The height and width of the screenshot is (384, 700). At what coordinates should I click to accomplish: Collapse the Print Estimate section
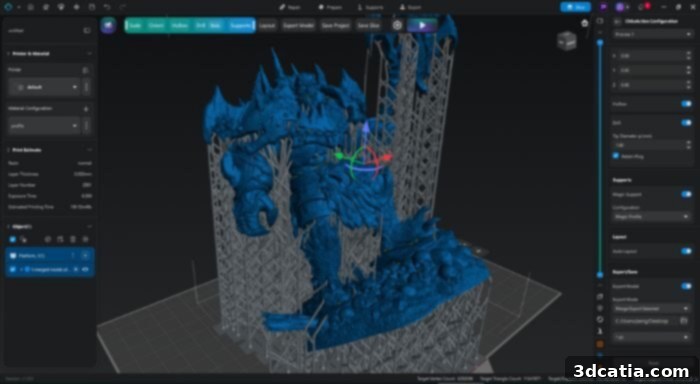tap(89, 150)
